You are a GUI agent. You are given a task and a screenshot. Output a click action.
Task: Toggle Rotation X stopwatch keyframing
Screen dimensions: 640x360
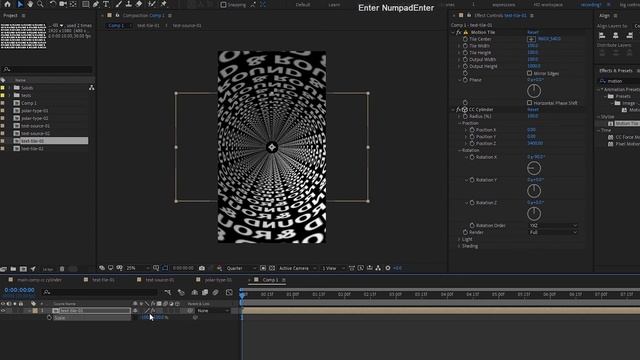pyautogui.click(x=472, y=157)
